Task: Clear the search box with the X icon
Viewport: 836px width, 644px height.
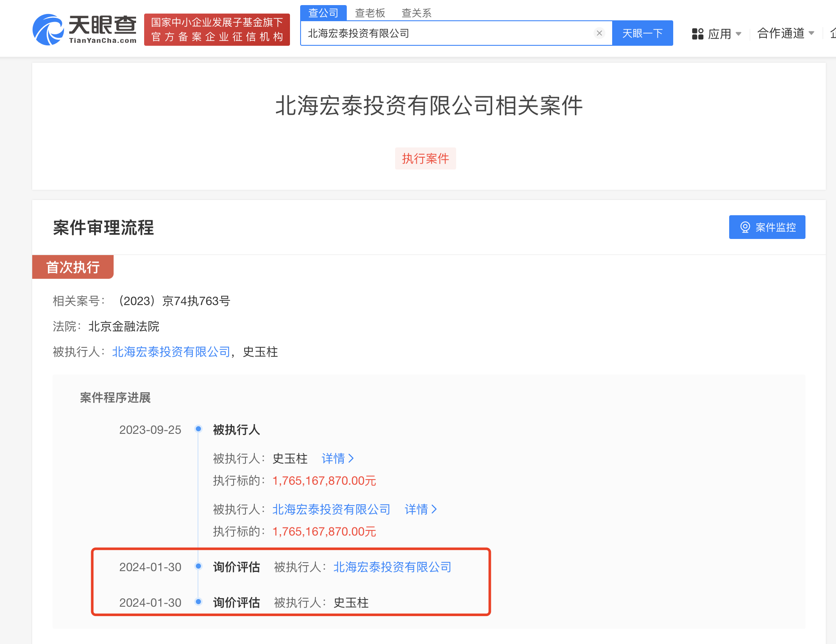Action: [599, 33]
